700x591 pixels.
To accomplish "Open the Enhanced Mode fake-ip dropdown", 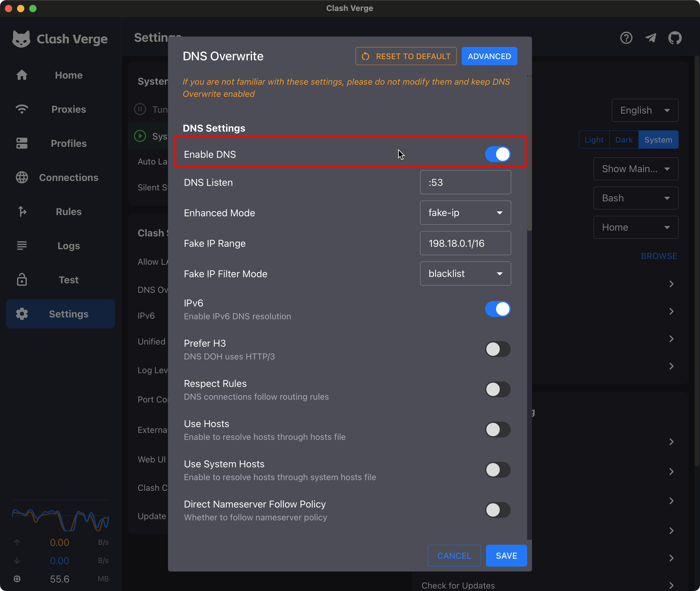I will pos(465,213).
